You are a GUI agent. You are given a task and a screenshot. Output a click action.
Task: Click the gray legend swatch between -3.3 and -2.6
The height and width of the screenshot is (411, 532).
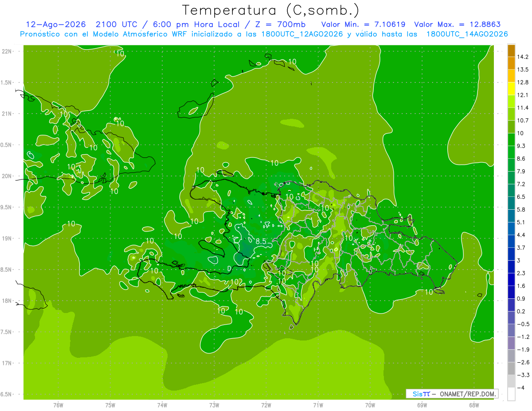[x=511, y=368]
